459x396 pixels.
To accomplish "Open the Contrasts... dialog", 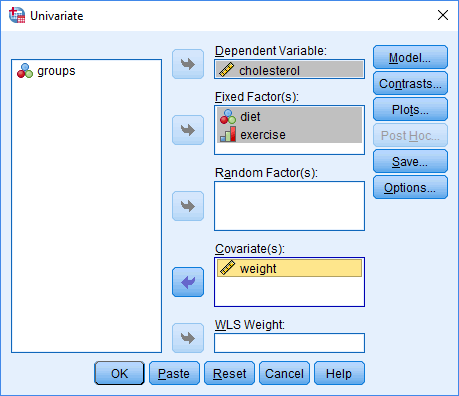I will [x=410, y=83].
